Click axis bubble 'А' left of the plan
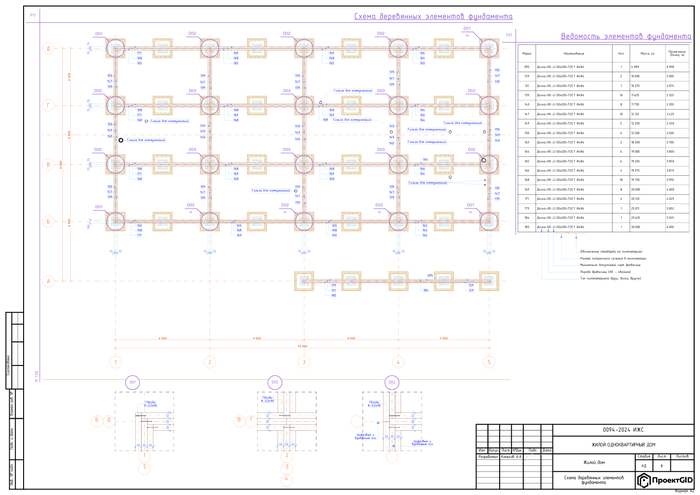The width and height of the screenshot is (700, 495). click(x=48, y=281)
